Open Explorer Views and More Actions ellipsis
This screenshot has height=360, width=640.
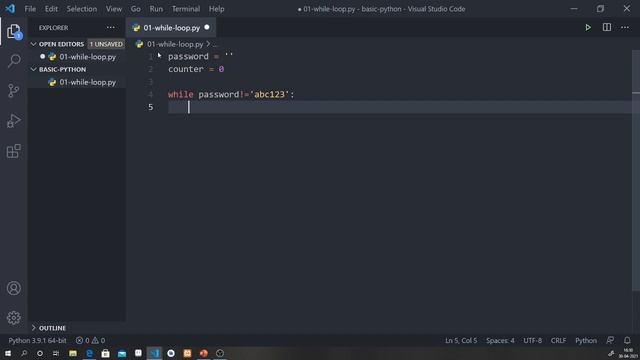[111, 27]
